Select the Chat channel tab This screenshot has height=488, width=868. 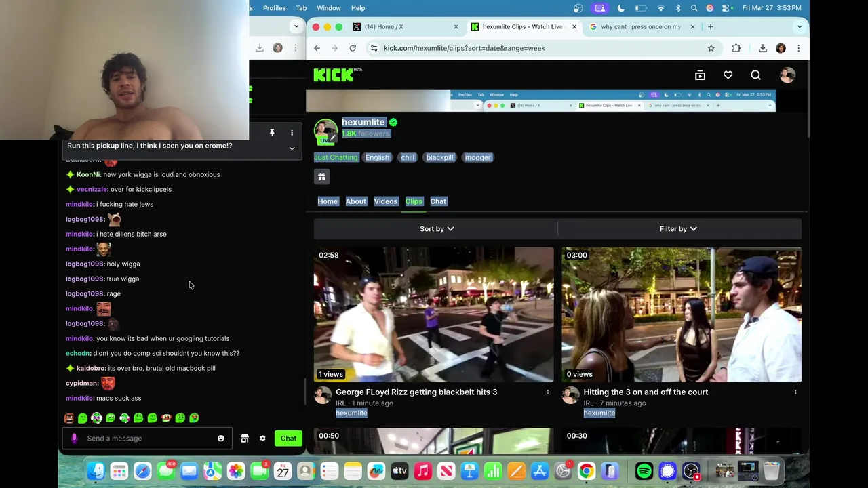(438, 201)
